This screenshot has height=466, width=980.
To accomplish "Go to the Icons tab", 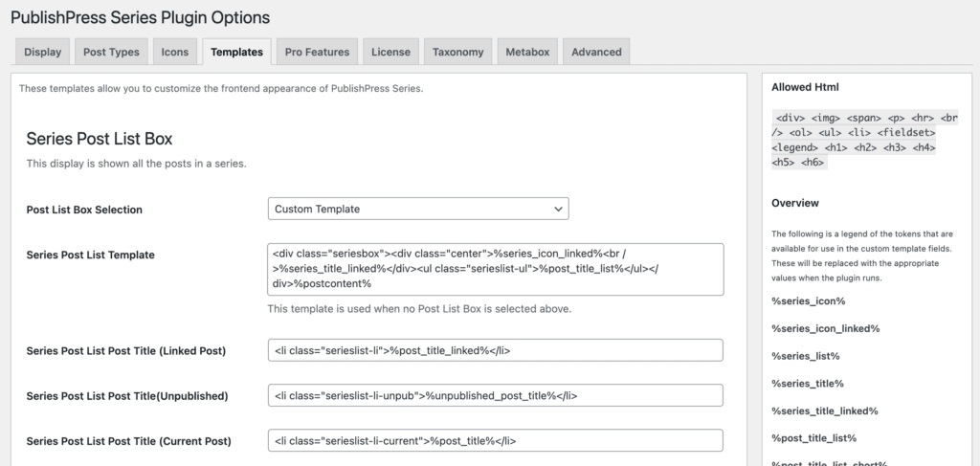I will (x=174, y=52).
